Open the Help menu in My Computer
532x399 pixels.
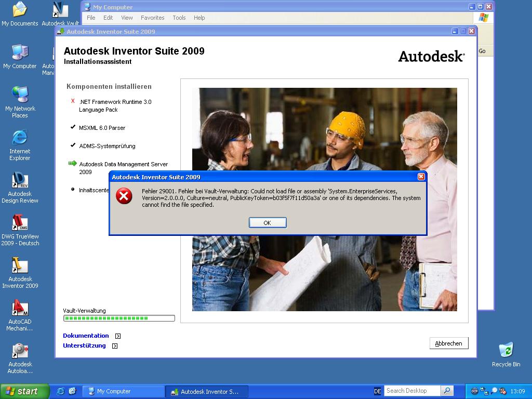click(199, 18)
